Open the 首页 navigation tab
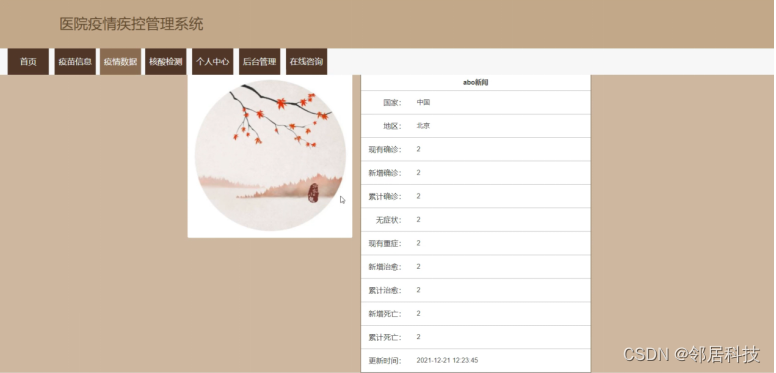Screen dimensions: 776x373 coord(28,62)
